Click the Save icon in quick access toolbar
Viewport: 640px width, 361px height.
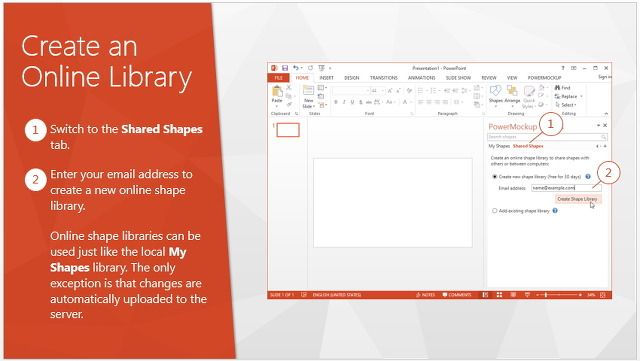click(285, 68)
